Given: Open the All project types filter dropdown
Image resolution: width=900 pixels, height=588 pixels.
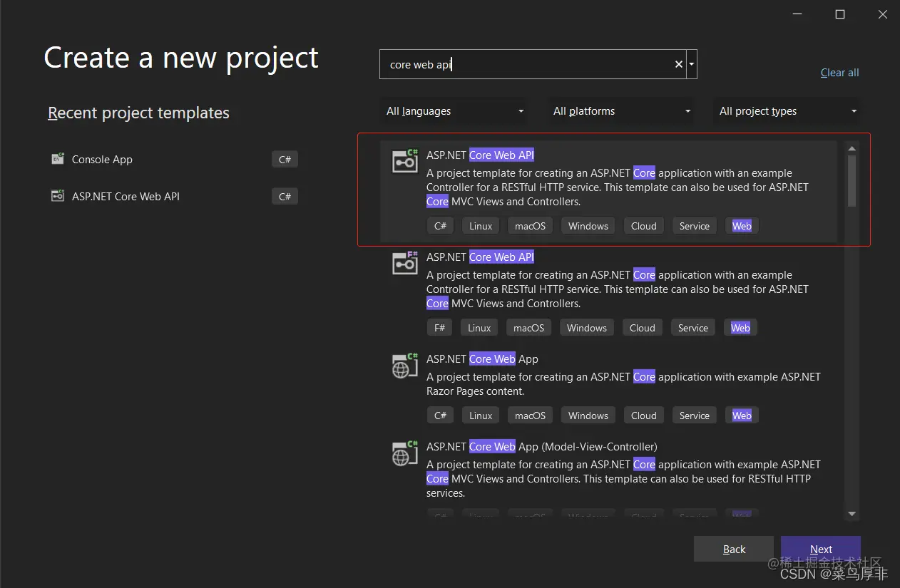Looking at the screenshot, I should tap(787, 111).
